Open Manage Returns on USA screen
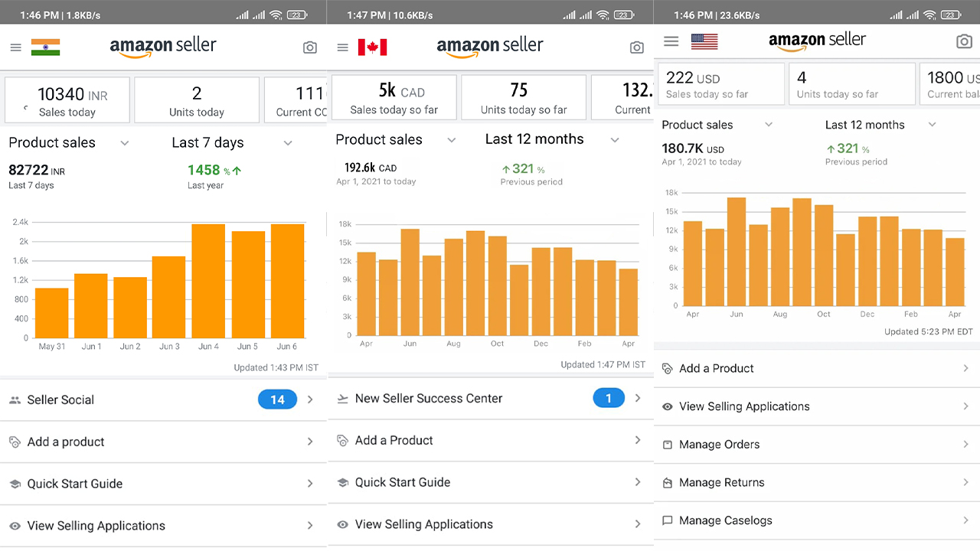The height and width of the screenshot is (551, 980). point(817,482)
